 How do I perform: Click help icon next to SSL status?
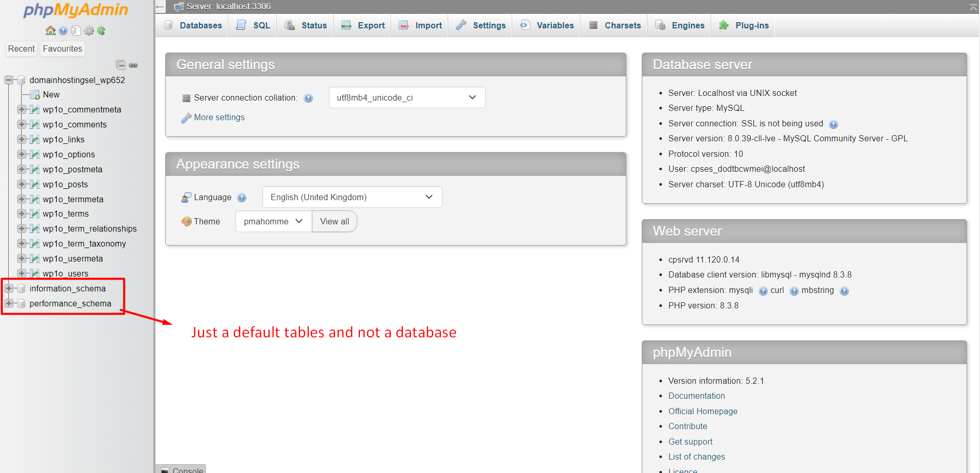coord(833,124)
